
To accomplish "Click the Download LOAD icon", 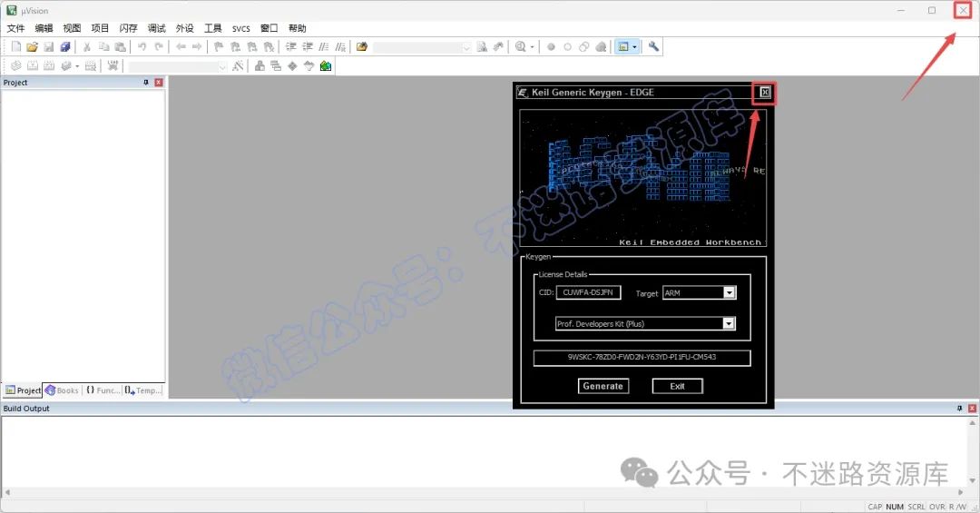I will point(113,65).
